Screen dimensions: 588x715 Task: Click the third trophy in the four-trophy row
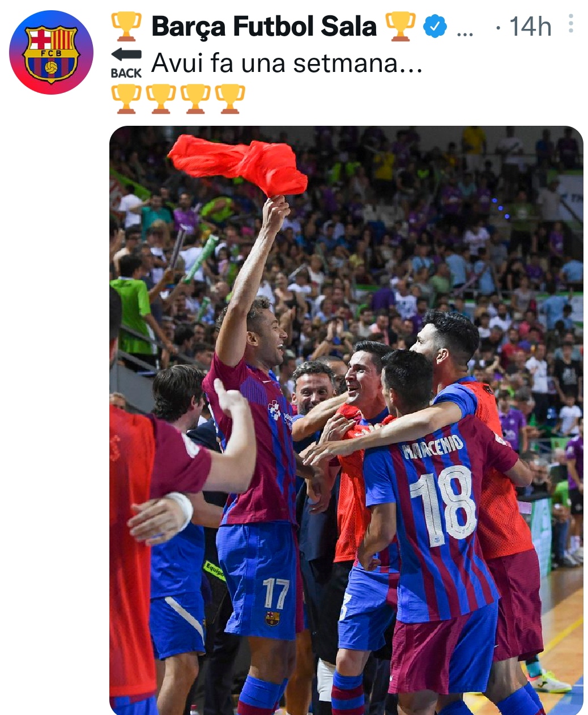point(195,99)
